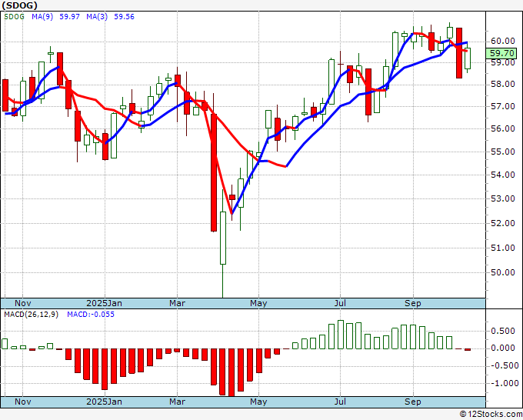Click Nov on the MACD panel date axis

coord(22,402)
